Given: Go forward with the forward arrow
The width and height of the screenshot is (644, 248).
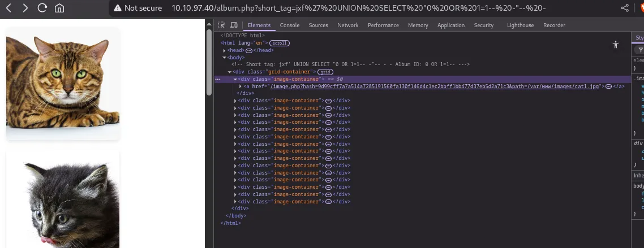Looking at the screenshot, I should point(25,8).
